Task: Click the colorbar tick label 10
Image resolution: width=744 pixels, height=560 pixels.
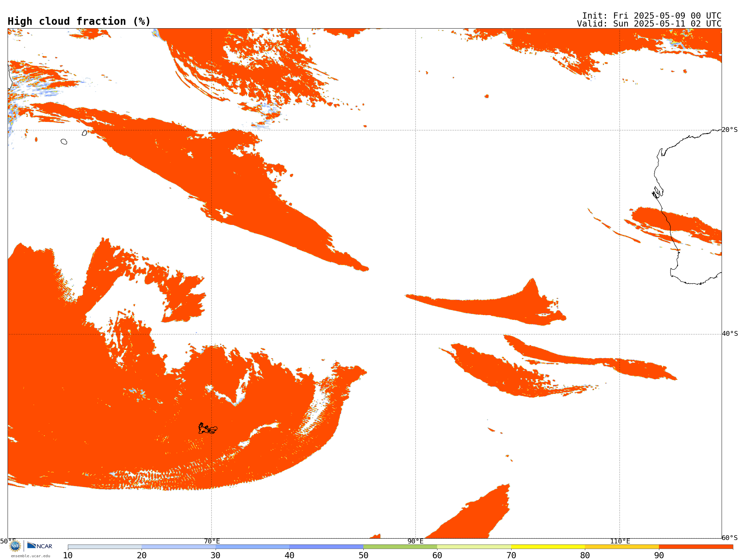Action: [68, 556]
